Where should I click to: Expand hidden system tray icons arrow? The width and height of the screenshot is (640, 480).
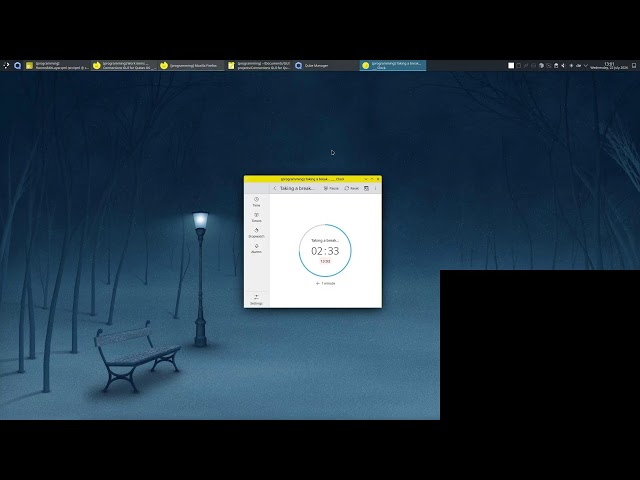(x=586, y=65)
